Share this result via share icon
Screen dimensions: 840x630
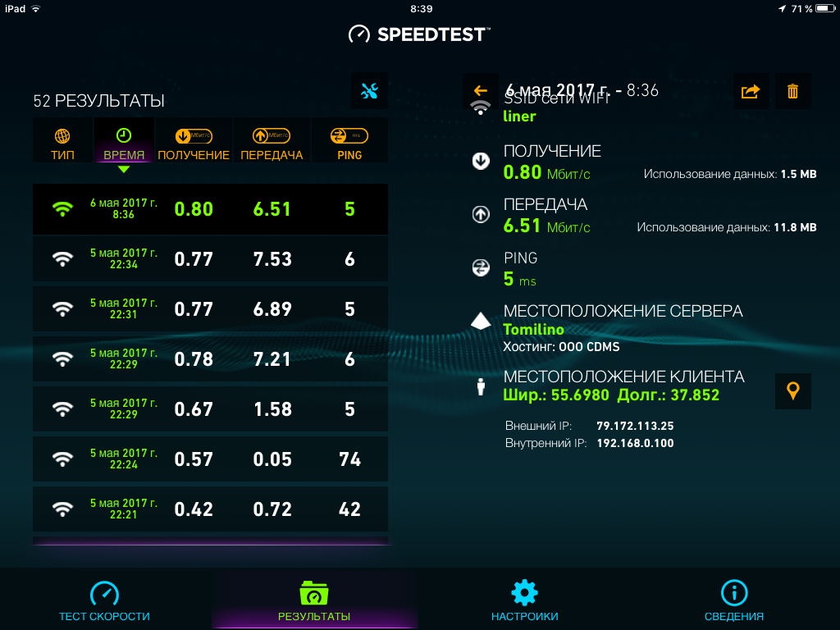[x=751, y=92]
